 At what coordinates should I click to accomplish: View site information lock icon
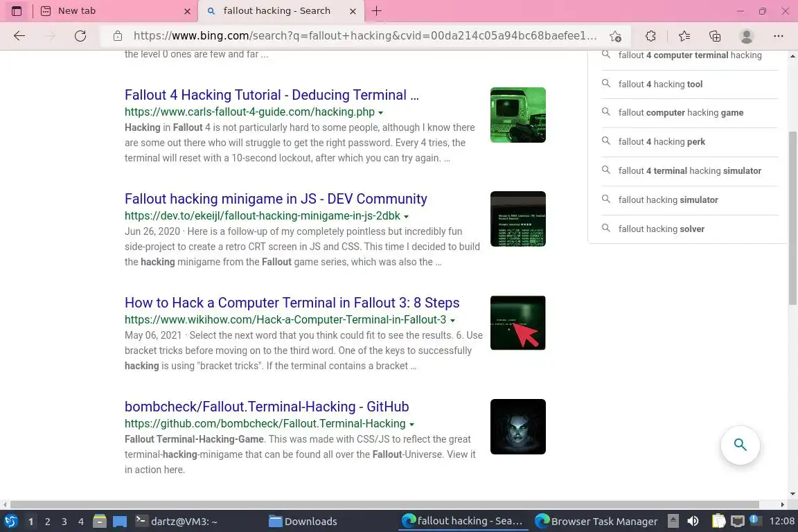click(118, 36)
